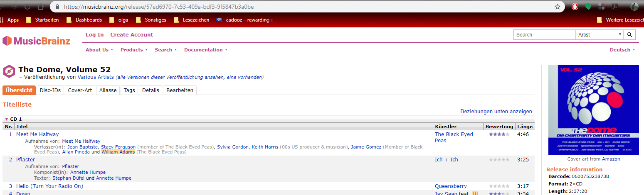
Task: Click the release disc icon beside title
Action: coord(9,71)
